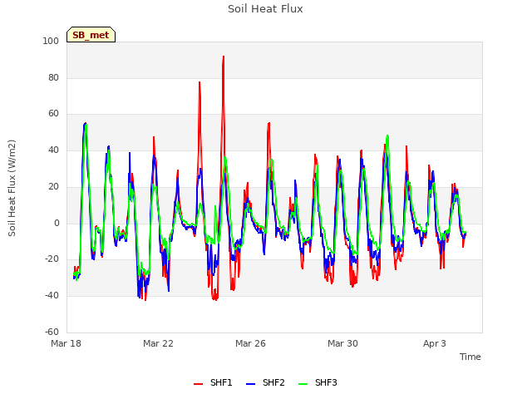Click the tallest red SHF1 peak near 92
This screenshot has width=532, height=399.
pos(224,57)
